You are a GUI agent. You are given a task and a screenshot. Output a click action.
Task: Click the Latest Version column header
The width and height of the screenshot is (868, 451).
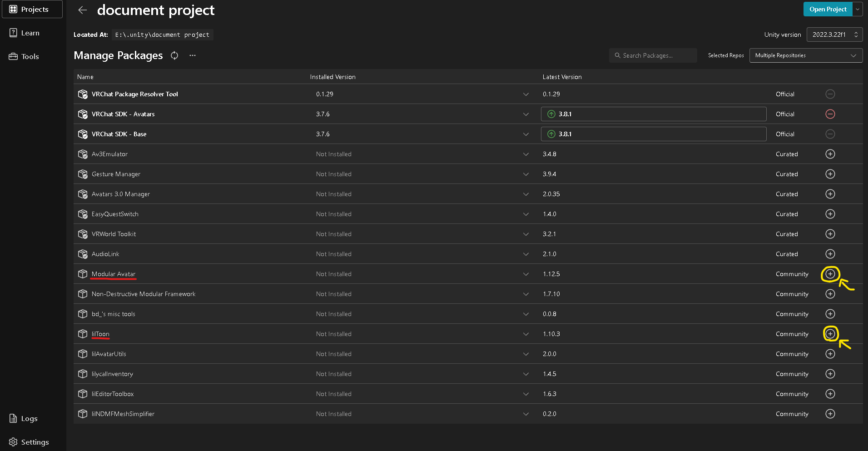(562, 77)
